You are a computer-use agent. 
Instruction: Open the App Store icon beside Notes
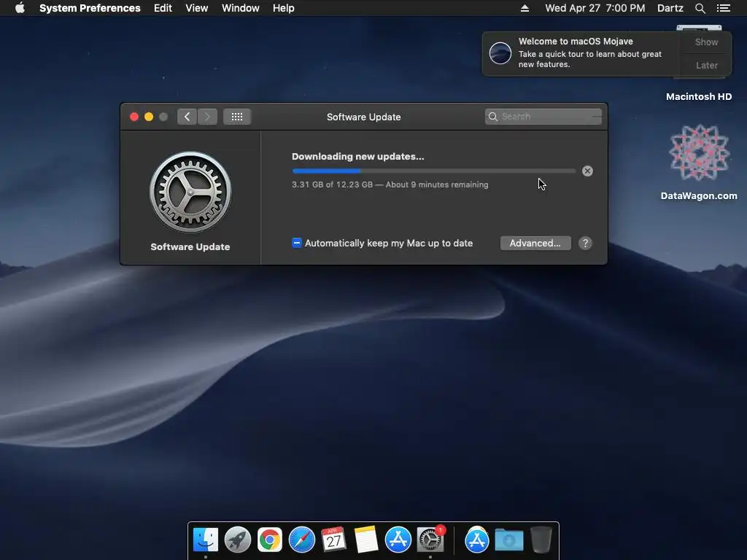[x=398, y=540]
